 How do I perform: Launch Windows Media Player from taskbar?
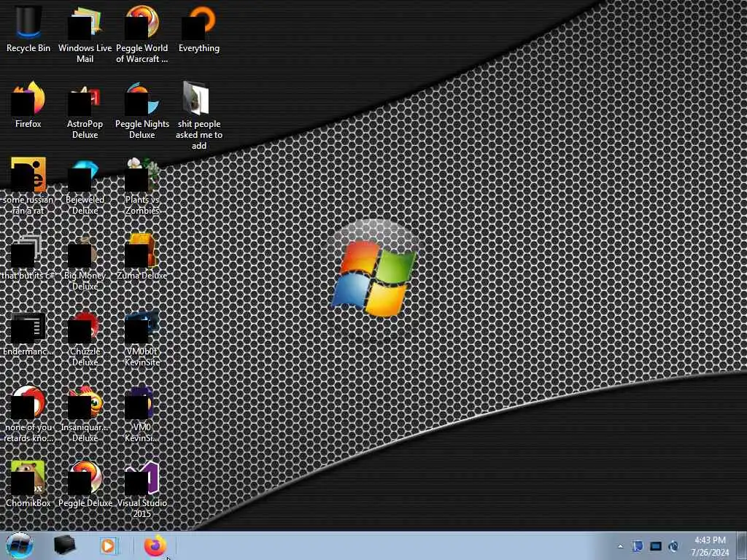tap(108, 545)
